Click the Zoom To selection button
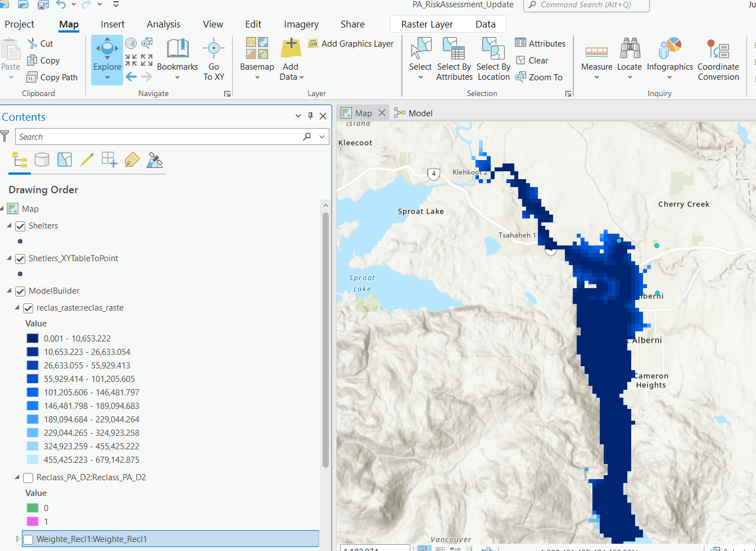 538,78
